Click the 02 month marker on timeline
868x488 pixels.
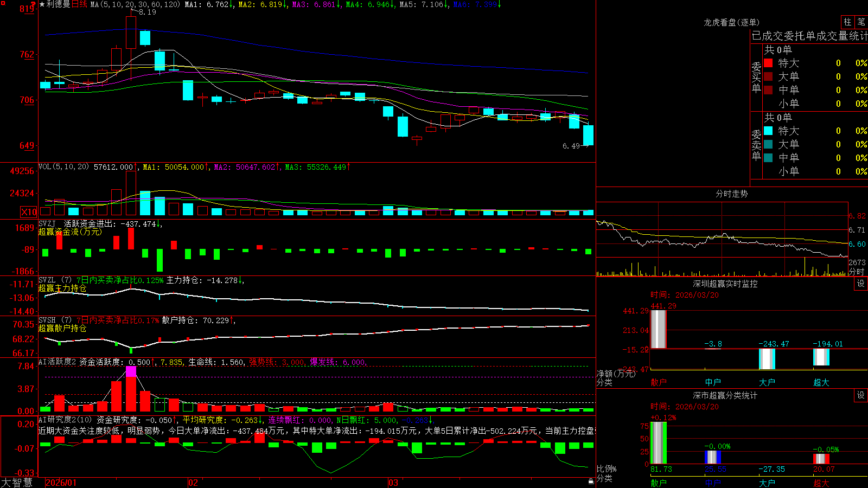pos(193,483)
